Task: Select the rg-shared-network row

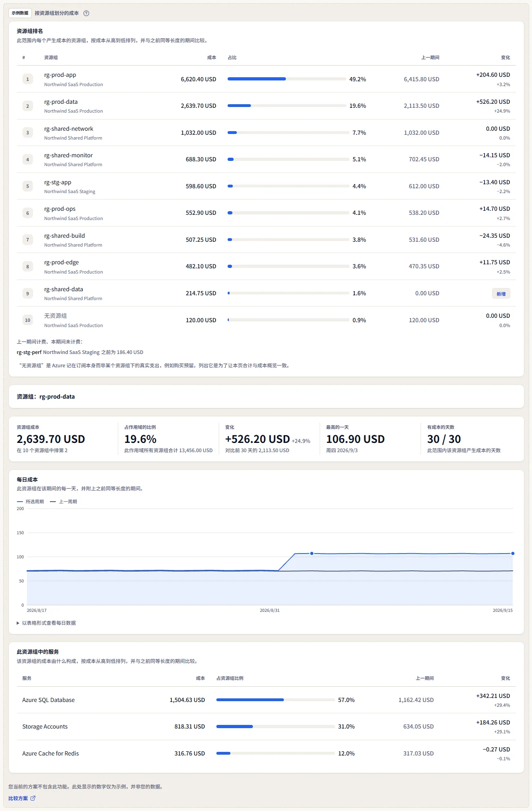Action: tap(266, 133)
